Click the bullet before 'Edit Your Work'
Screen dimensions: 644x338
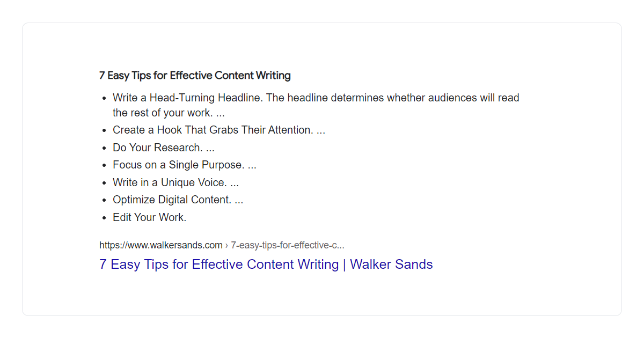click(104, 218)
